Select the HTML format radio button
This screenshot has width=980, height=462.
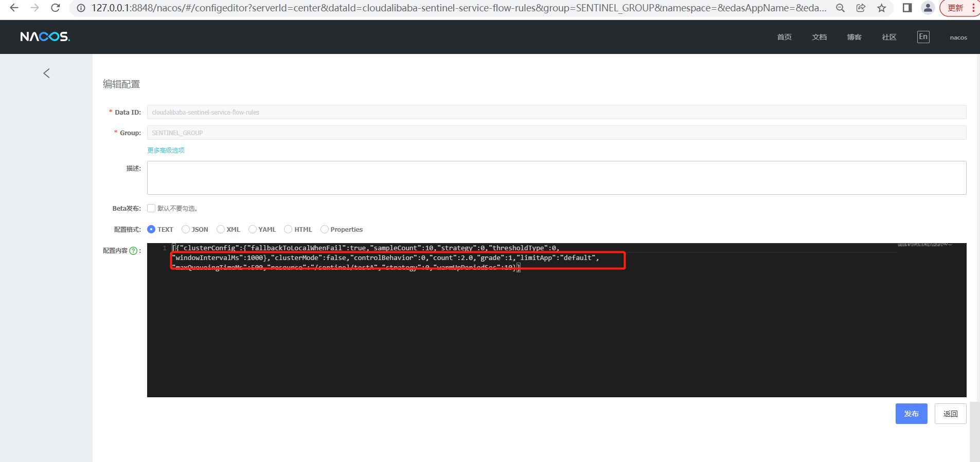(288, 229)
